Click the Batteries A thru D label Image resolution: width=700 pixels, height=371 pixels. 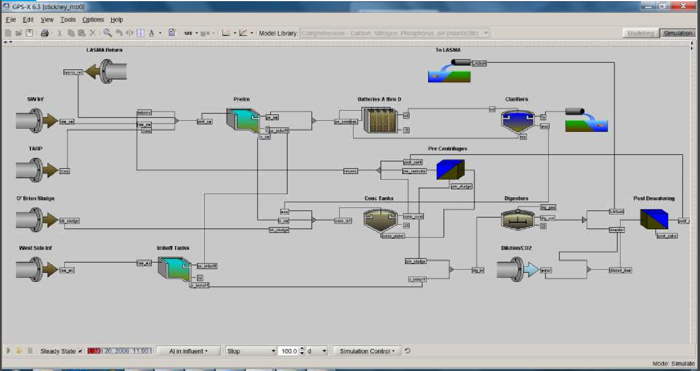point(379,99)
